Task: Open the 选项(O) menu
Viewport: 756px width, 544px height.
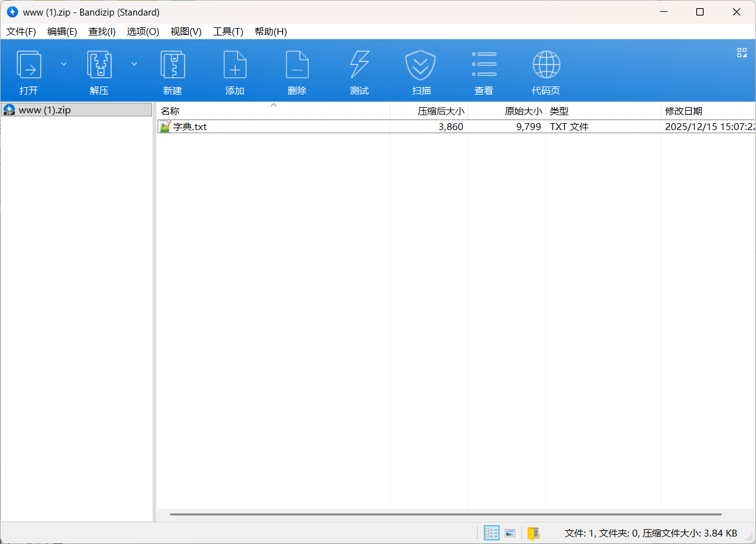Action: coord(143,32)
